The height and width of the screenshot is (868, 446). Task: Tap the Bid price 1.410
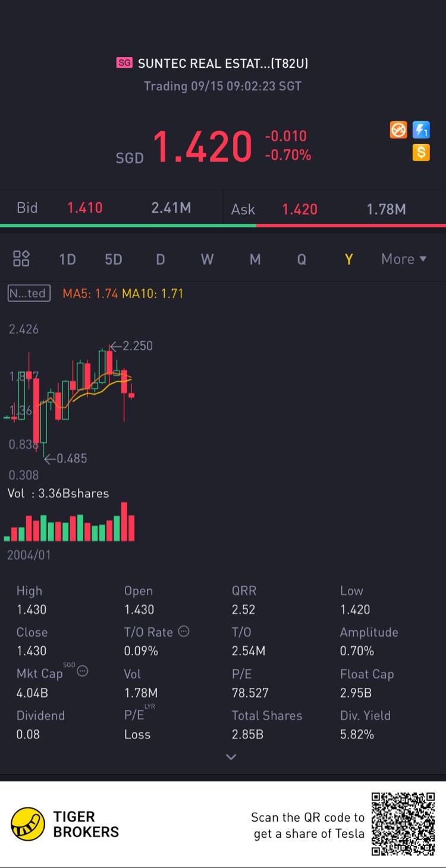pyautogui.click(x=84, y=208)
